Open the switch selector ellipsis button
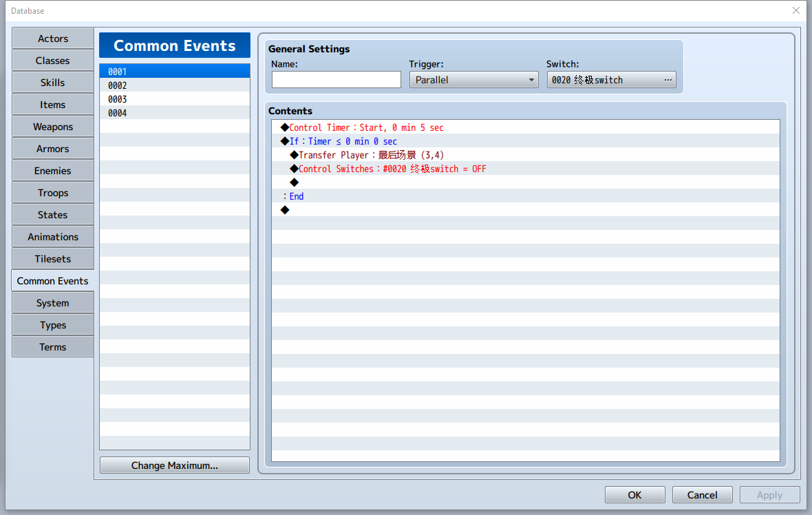 pos(667,80)
